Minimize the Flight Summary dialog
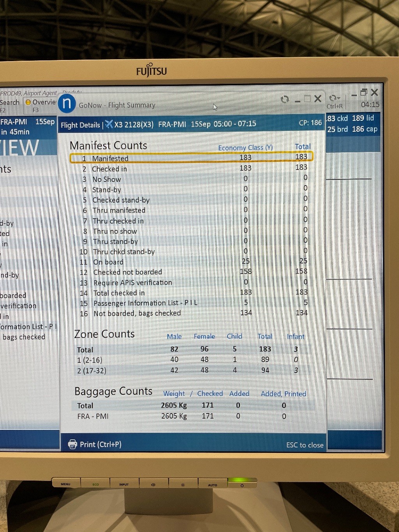Viewport: 399px width, 532px height. pos(298,101)
